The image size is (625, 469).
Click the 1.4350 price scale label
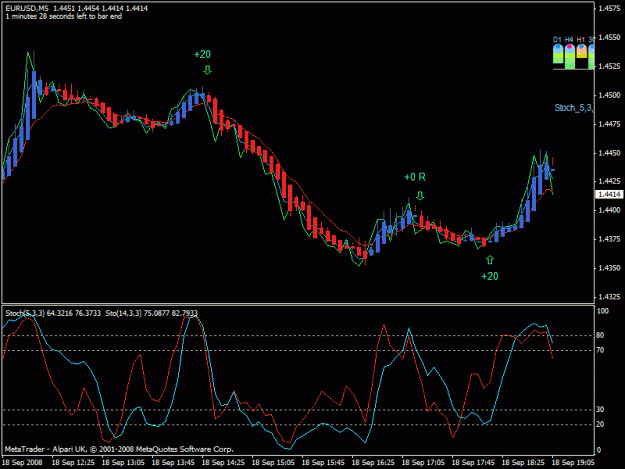pyautogui.click(x=609, y=268)
